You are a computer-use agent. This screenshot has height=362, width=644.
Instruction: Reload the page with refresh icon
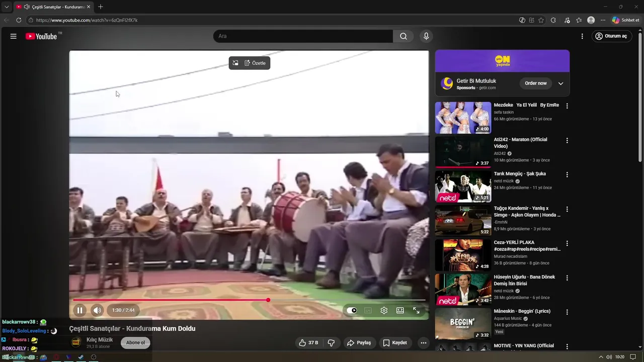pos(19,20)
